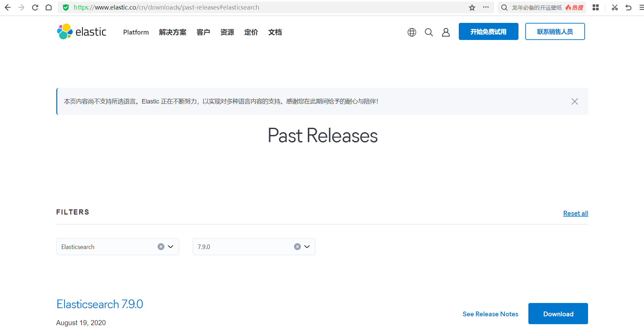Viewport: 644px width, 331px height.
Task: Open the site search magnifier
Action: pos(429,32)
